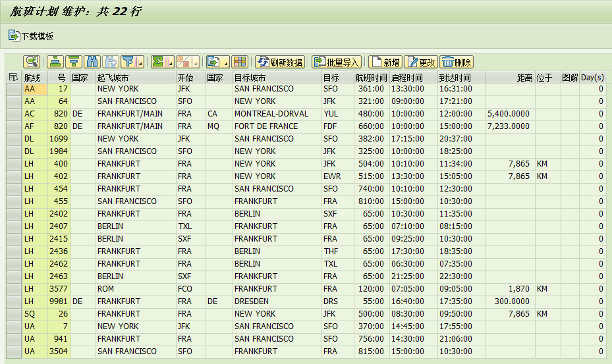Viewport: 612px width, 364px height.
Task: Click the YUL target airport cell
Action: (337, 114)
